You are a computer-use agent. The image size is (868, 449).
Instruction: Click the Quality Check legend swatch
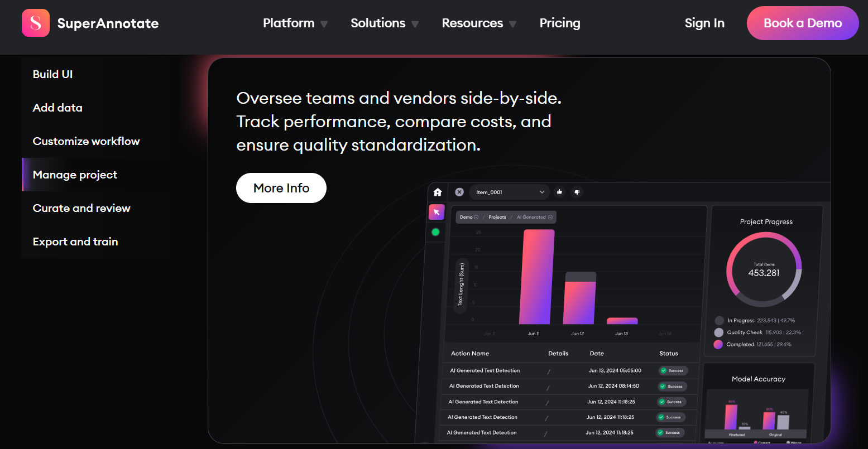tap(718, 332)
